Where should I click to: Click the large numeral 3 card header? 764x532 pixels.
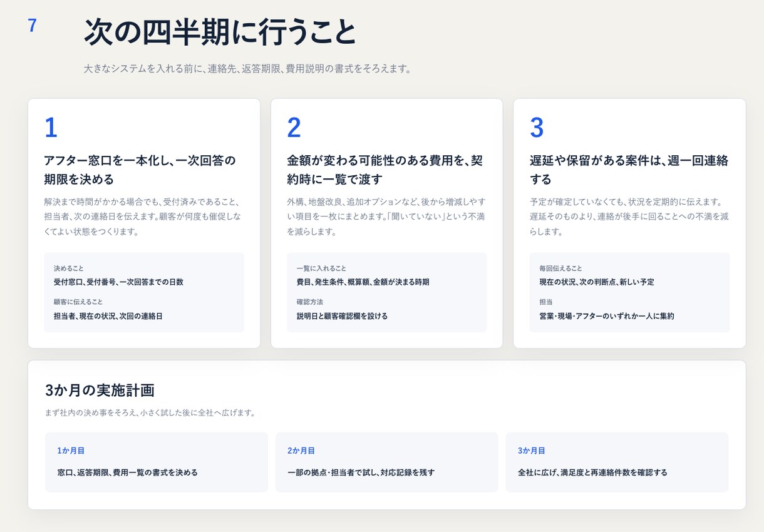coord(537,128)
